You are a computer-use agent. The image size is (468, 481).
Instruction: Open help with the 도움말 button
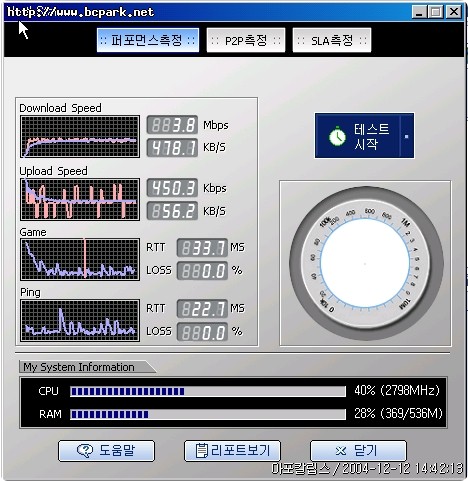pos(106,451)
